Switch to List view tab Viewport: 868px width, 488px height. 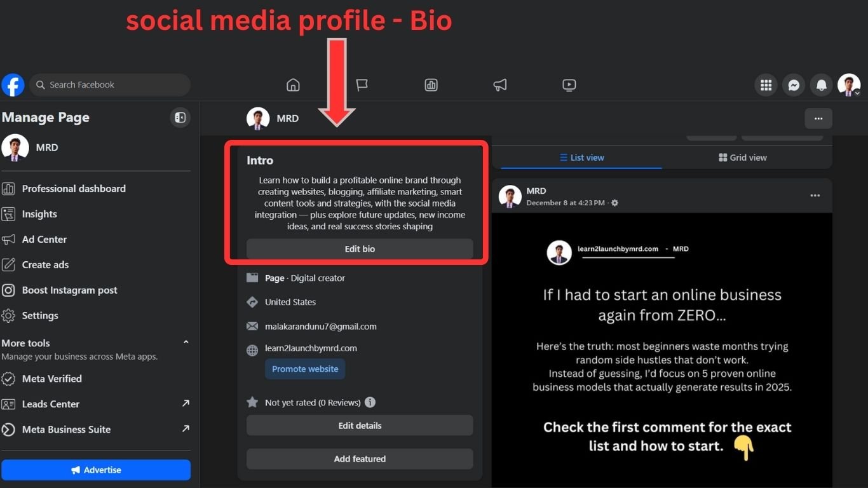581,158
